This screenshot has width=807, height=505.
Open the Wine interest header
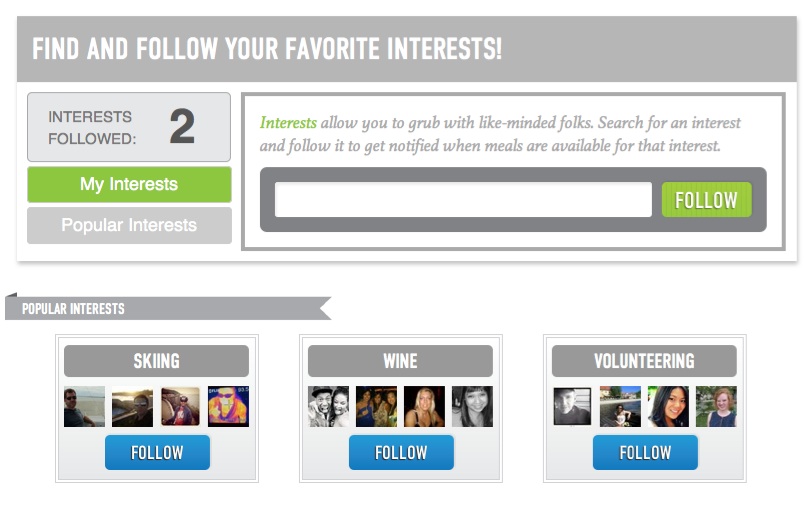[400, 361]
